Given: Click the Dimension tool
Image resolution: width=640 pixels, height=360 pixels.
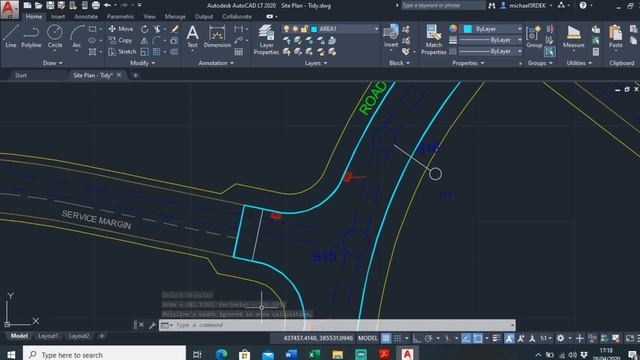Looking at the screenshot, I should coord(217,36).
